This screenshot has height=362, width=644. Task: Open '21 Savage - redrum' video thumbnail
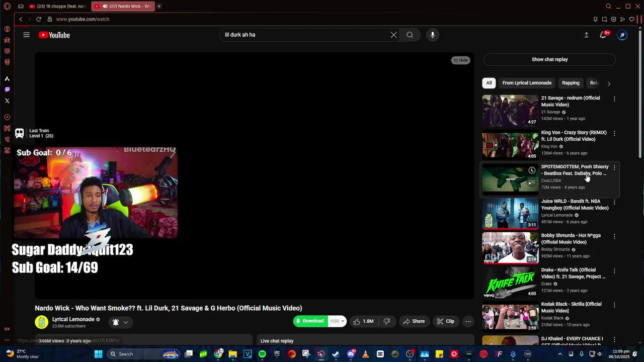pyautogui.click(x=510, y=111)
